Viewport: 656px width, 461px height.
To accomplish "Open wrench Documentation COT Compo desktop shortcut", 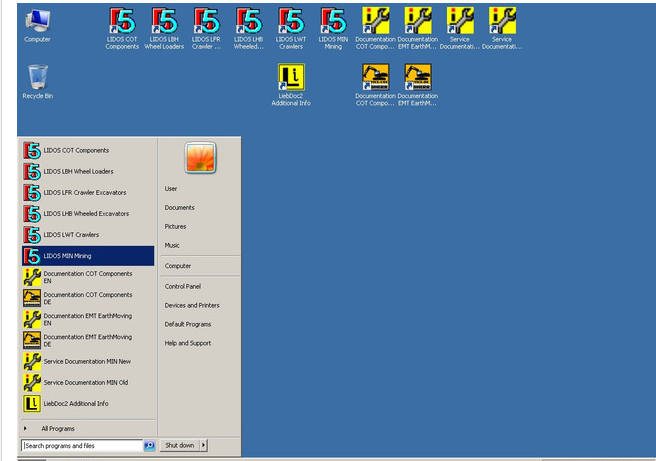I will pos(375,28).
